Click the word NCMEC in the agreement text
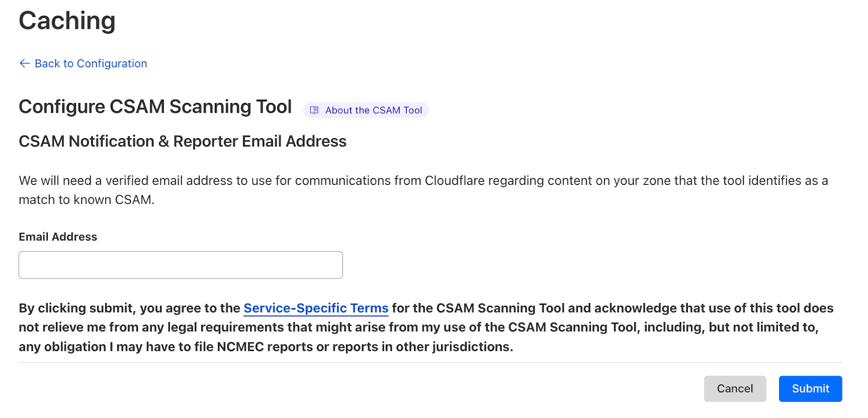Image resolution: width=868 pixels, height=418 pixels. [x=240, y=347]
